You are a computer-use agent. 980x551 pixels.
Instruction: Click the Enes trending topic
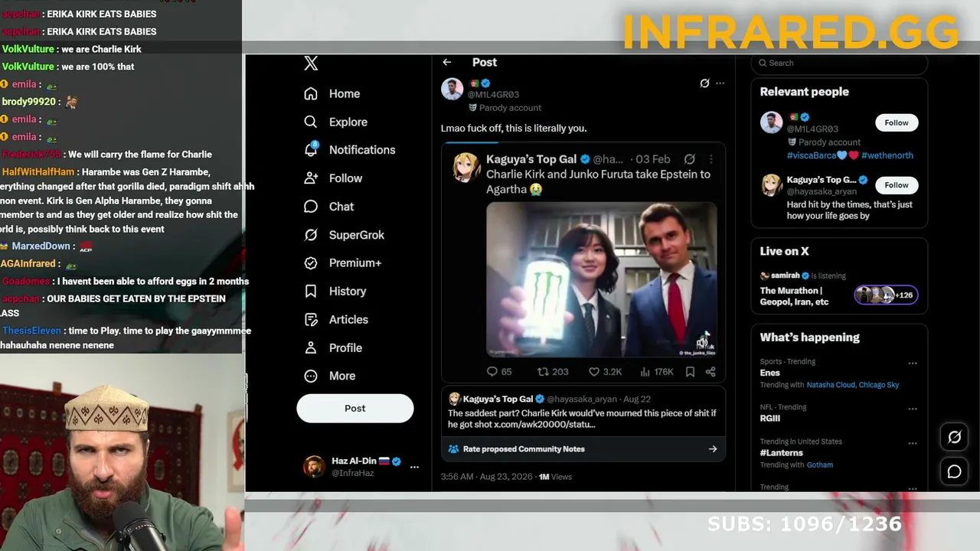pos(769,373)
